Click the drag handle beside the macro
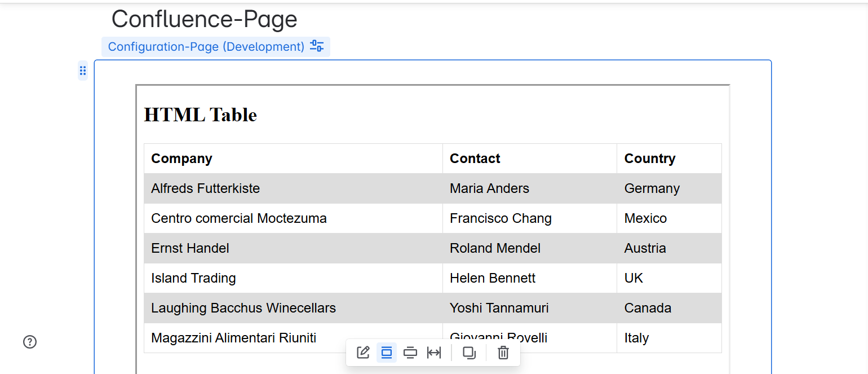 click(83, 71)
